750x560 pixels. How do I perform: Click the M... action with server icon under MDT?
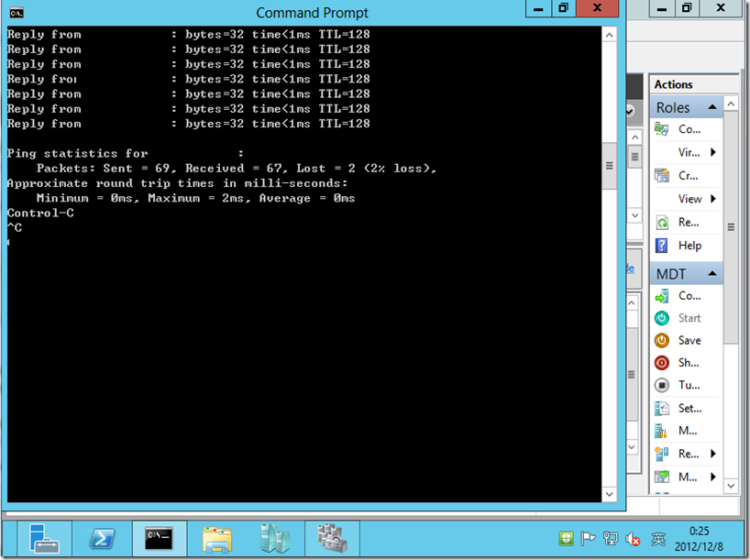point(688,431)
